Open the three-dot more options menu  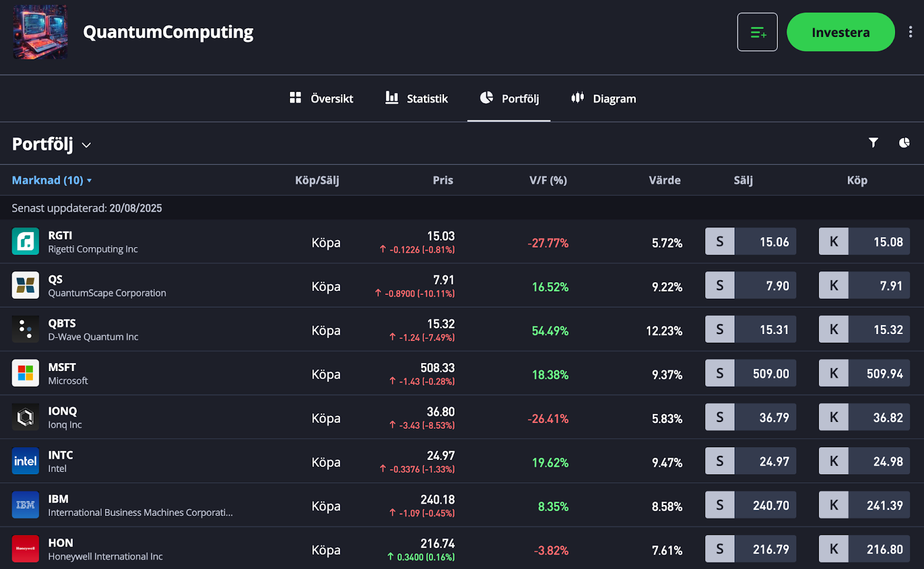point(910,32)
